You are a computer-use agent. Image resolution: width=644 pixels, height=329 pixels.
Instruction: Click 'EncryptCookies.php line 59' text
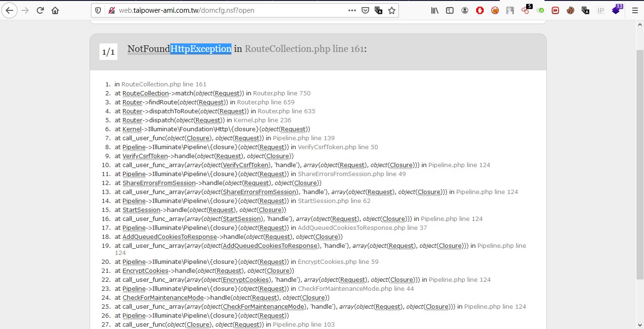pyautogui.click(x=338, y=262)
